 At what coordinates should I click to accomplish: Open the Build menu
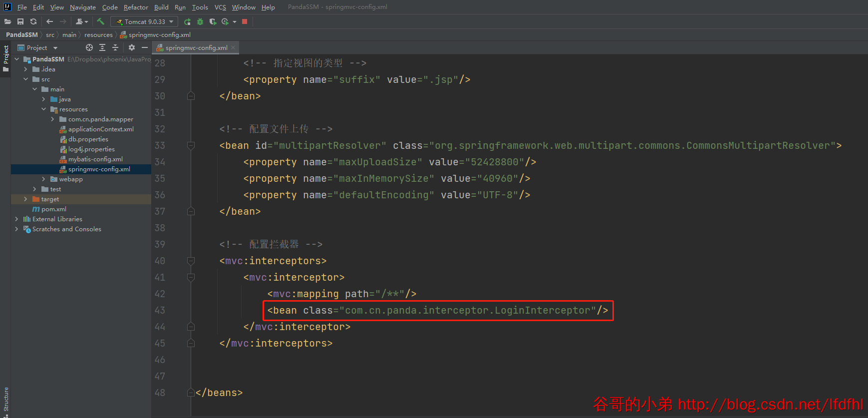click(x=161, y=7)
